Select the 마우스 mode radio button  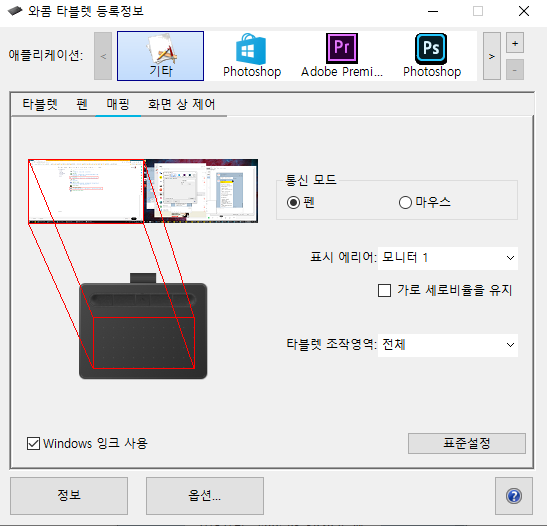[x=405, y=202]
